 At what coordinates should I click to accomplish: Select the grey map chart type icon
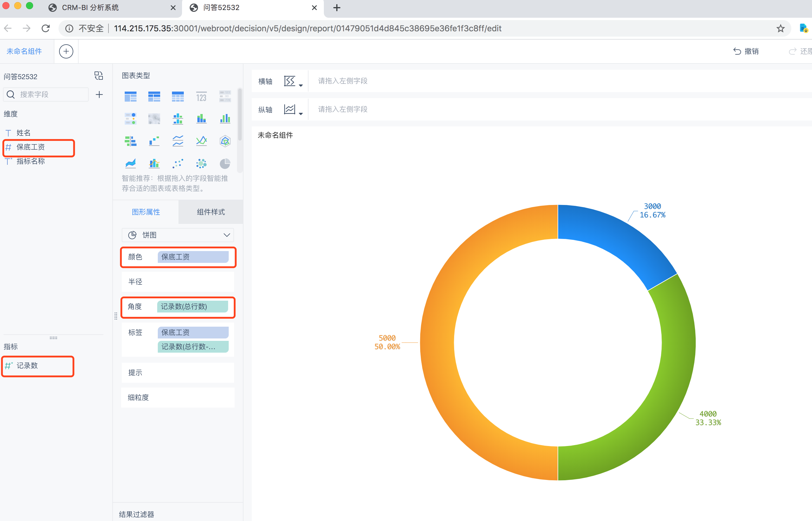coord(154,119)
